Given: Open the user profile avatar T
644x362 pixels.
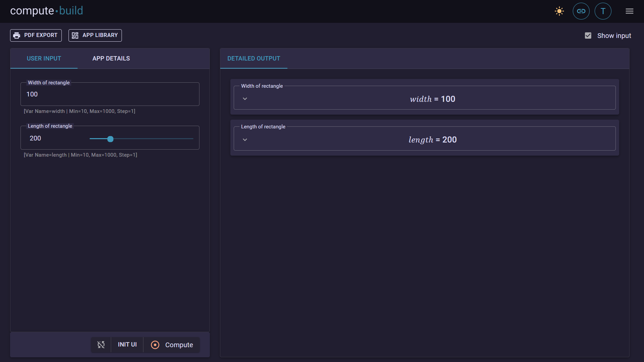Looking at the screenshot, I should point(603,11).
